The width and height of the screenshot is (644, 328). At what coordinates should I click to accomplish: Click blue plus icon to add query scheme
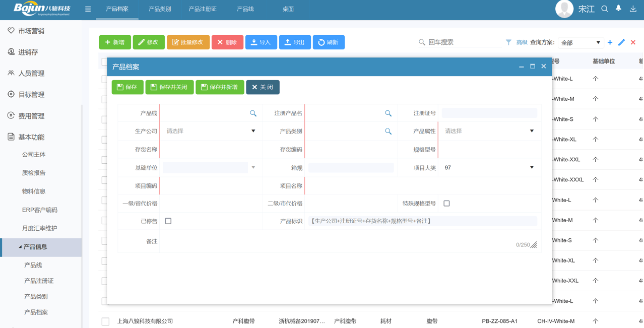point(610,42)
